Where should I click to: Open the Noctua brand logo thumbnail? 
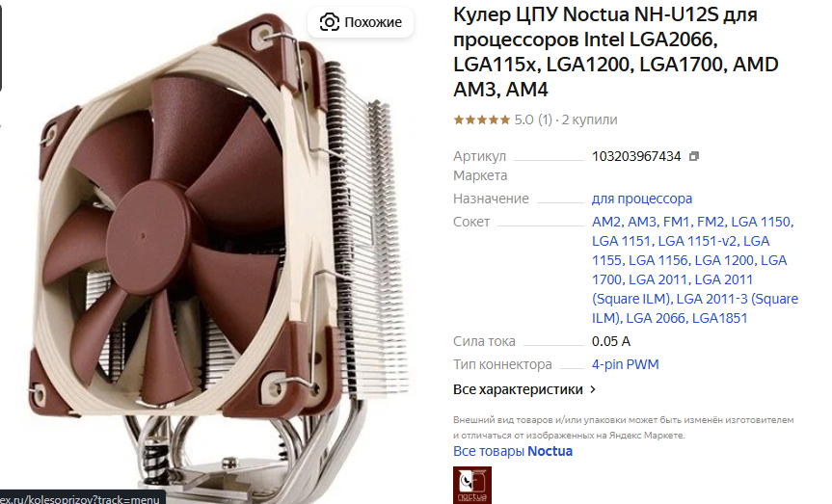[x=472, y=485]
